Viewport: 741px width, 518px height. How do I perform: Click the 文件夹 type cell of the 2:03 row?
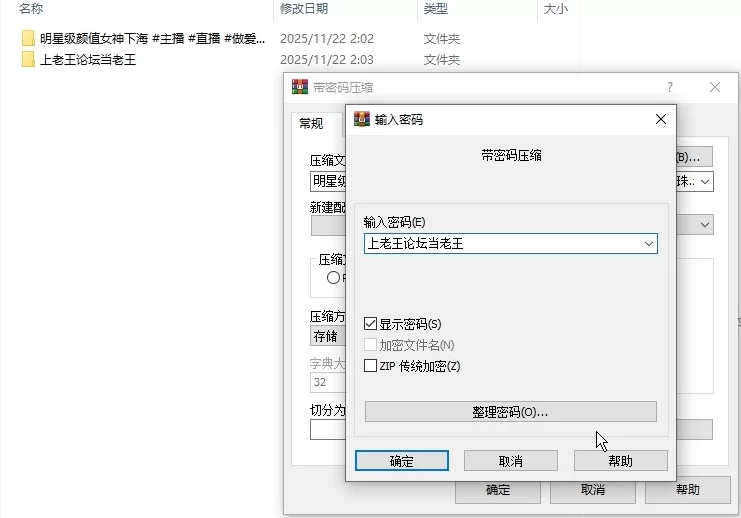441,60
